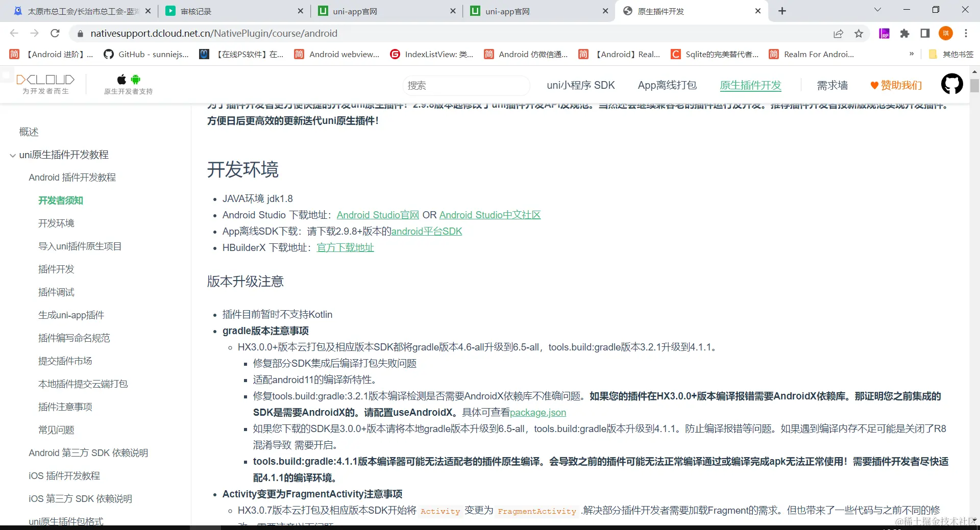Open the package.json link
The height and width of the screenshot is (530, 980).
coord(538,412)
